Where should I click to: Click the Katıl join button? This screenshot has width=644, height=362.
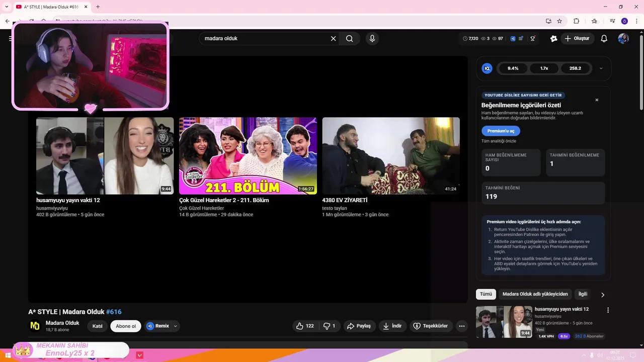(x=98, y=326)
